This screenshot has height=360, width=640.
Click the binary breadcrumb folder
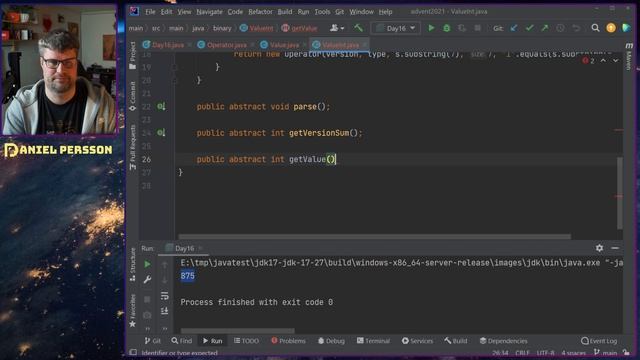click(222, 28)
